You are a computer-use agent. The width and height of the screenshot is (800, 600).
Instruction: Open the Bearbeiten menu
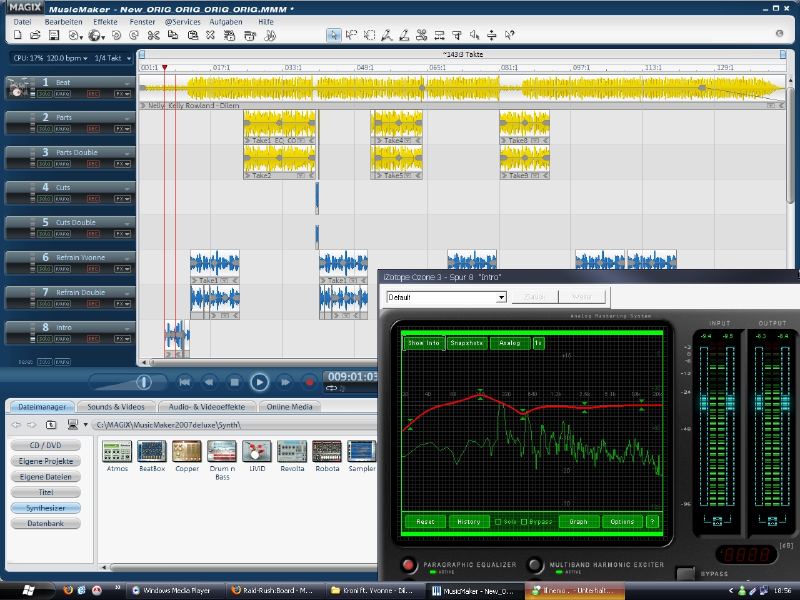[x=63, y=22]
